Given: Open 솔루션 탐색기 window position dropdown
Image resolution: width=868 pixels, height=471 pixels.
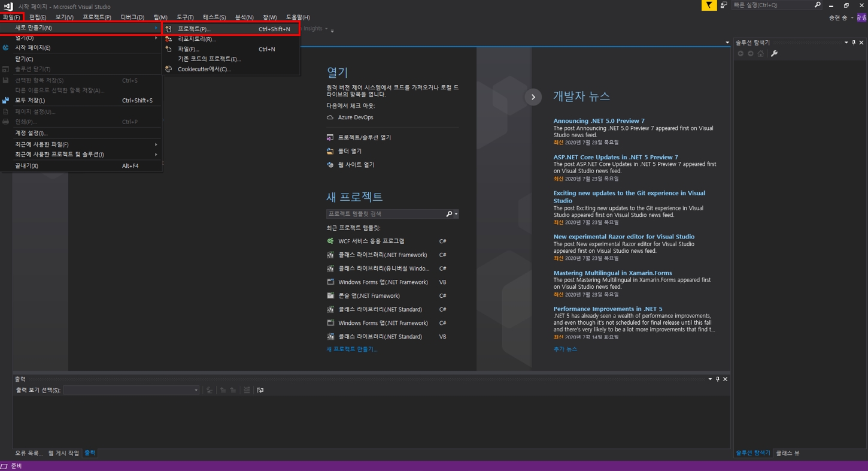Looking at the screenshot, I should click(846, 43).
